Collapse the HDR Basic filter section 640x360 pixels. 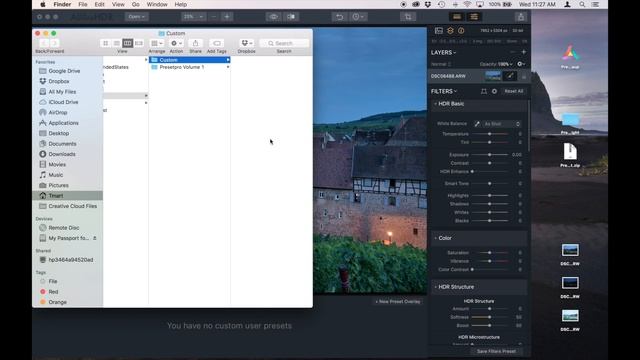coord(436,104)
